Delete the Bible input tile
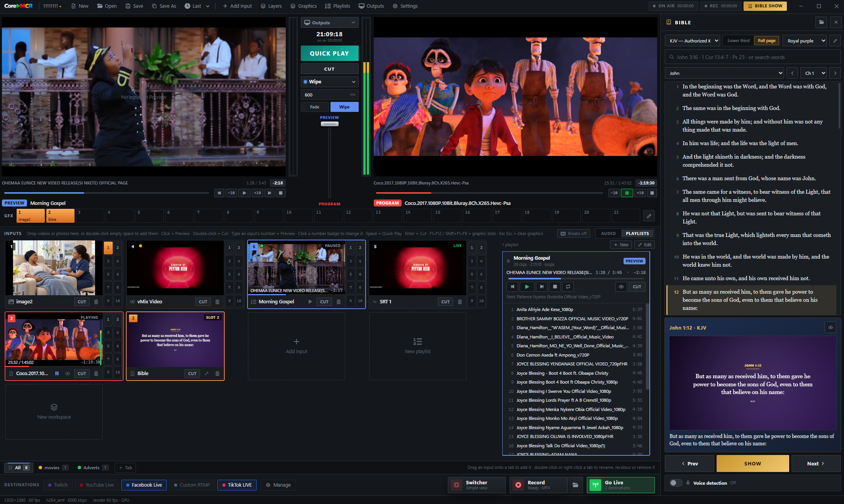This screenshot has width=844, height=504. point(217,374)
